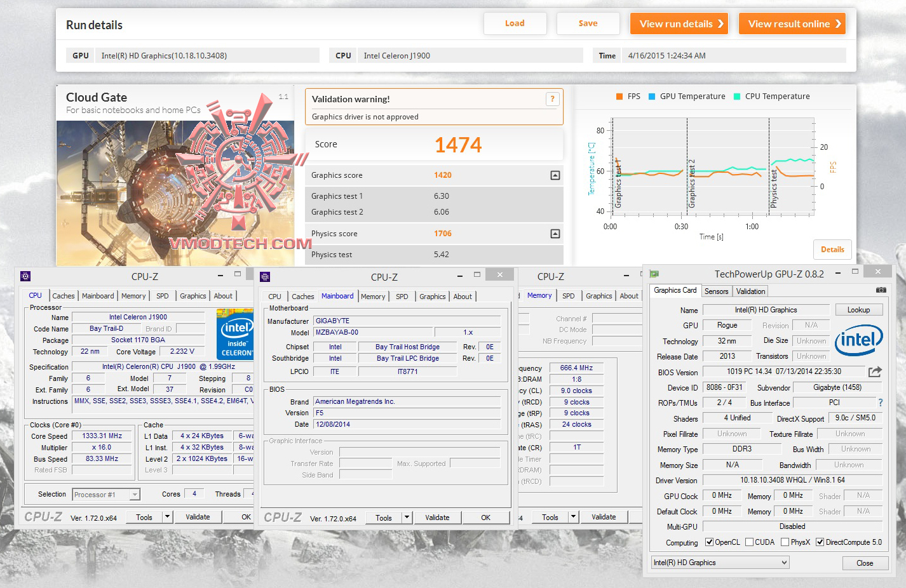Select the Graphics Card tab in GPU-Z

tap(675, 290)
